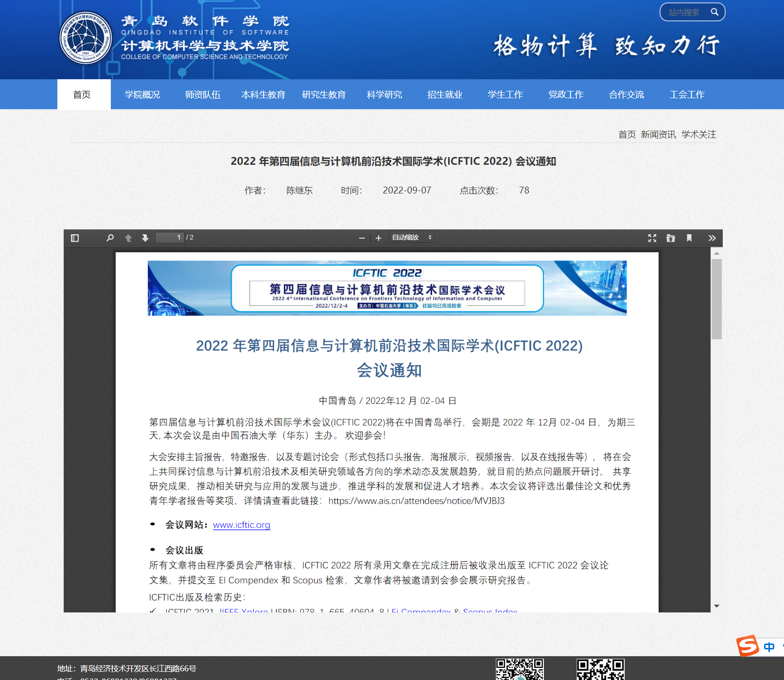Click the hit count value 78
This screenshot has height=680, width=784.
click(524, 191)
